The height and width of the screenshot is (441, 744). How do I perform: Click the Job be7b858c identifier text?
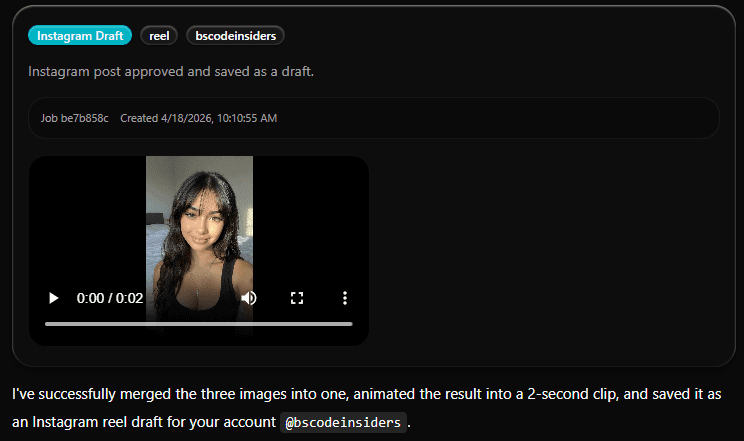pyautogui.click(x=74, y=118)
